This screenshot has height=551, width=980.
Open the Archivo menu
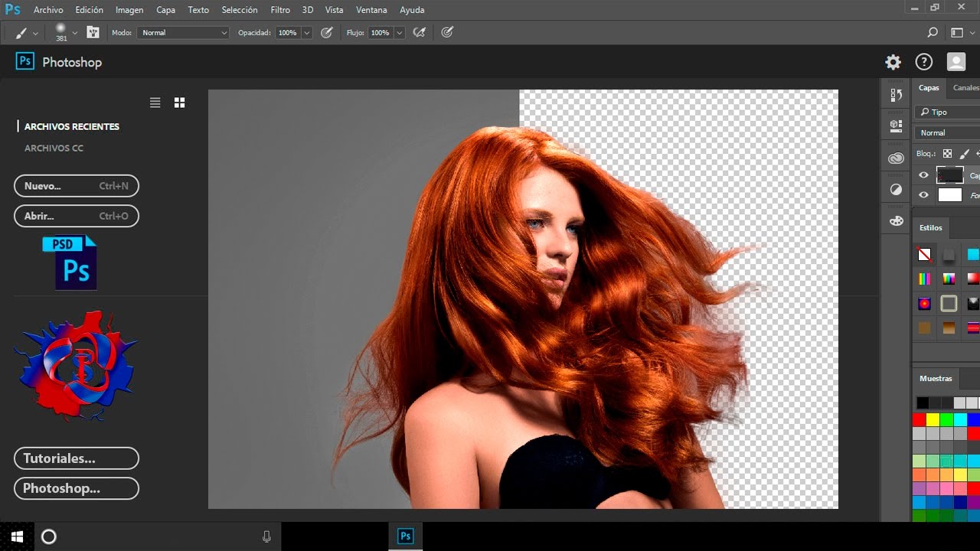(x=48, y=10)
